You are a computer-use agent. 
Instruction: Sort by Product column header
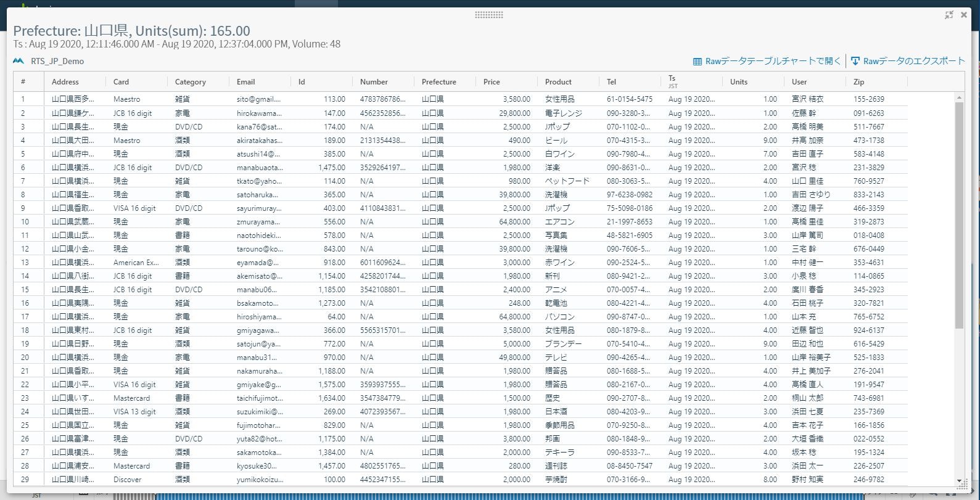(x=558, y=81)
